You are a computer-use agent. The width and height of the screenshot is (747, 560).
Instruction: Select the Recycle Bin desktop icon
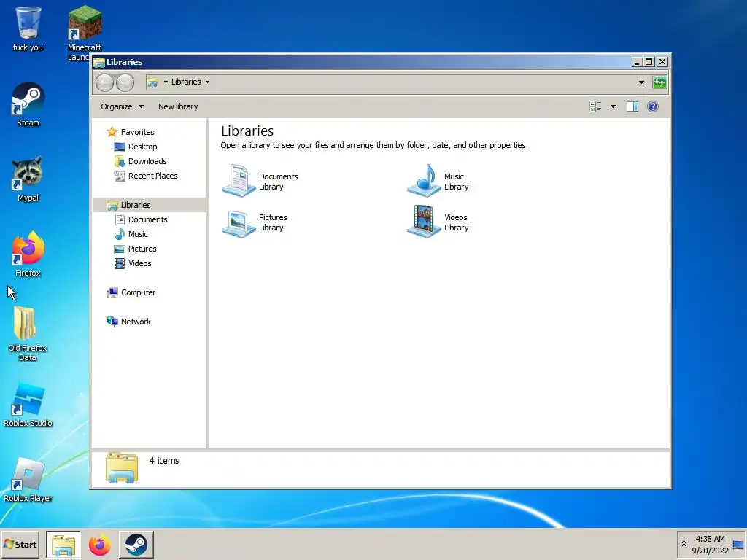click(28, 28)
